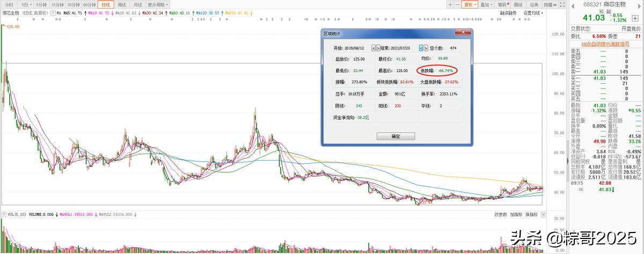Switch to 60分钟 period tab
Screen dimensions: 644x254
click(90, 4)
